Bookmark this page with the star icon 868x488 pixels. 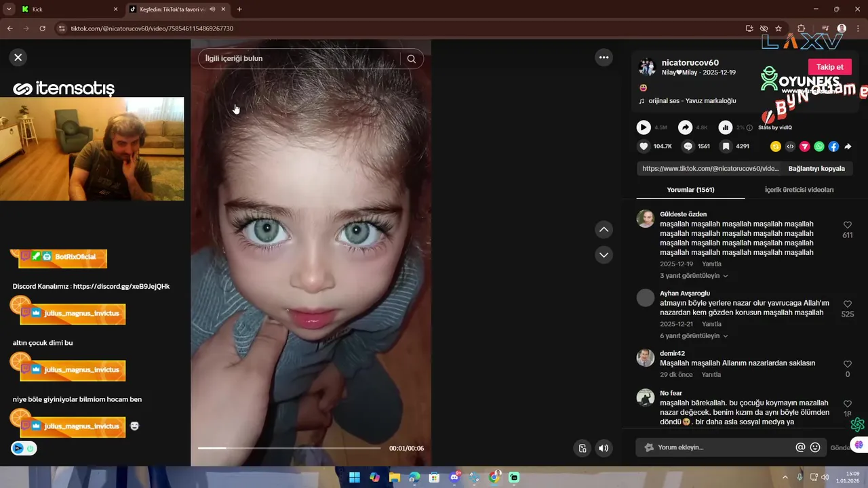[x=778, y=28]
